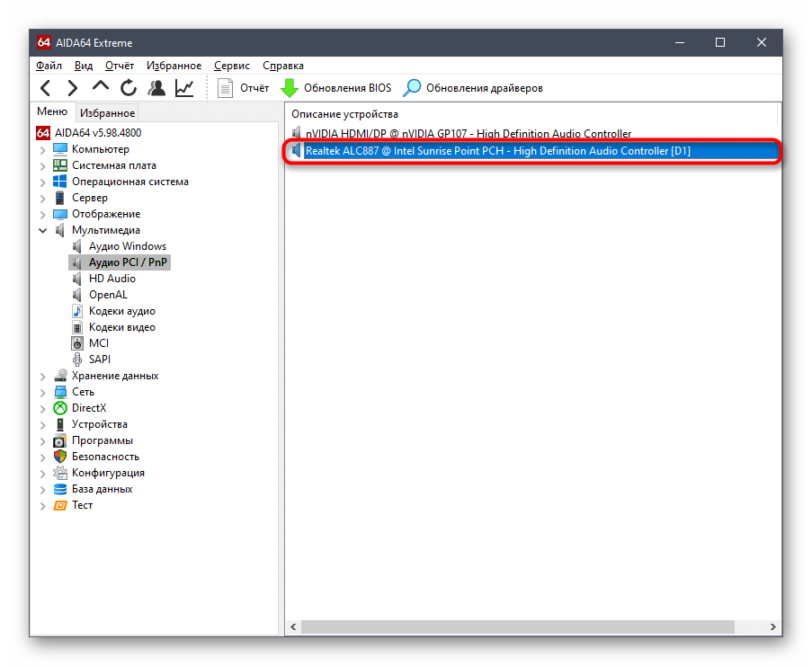Viewport: 812px width, 666px height.
Task: Click the Тест benchmark icon
Action: click(60, 505)
